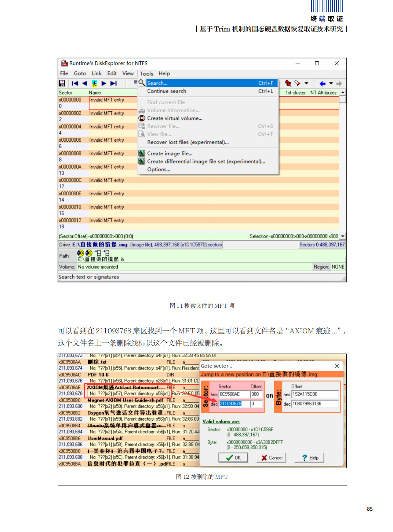Click the 1st cluster column header

pos(295,93)
